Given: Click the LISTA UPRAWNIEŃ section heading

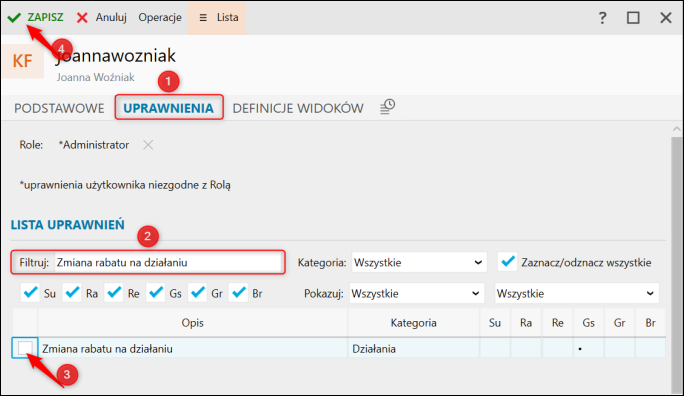Looking at the screenshot, I should tap(68, 225).
